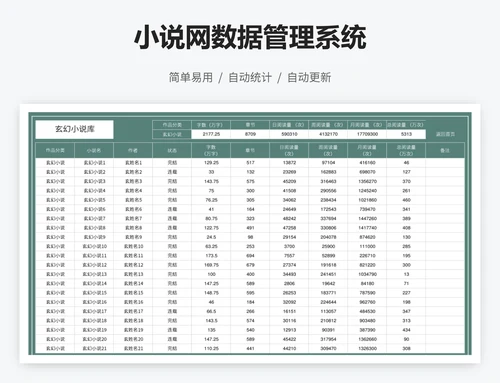Select the cell 玄幻小说3

pyautogui.click(x=94, y=181)
